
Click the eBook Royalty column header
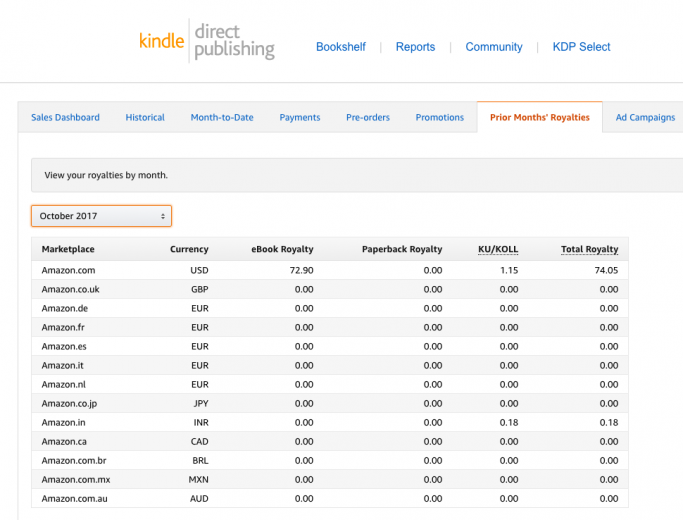pyautogui.click(x=282, y=249)
